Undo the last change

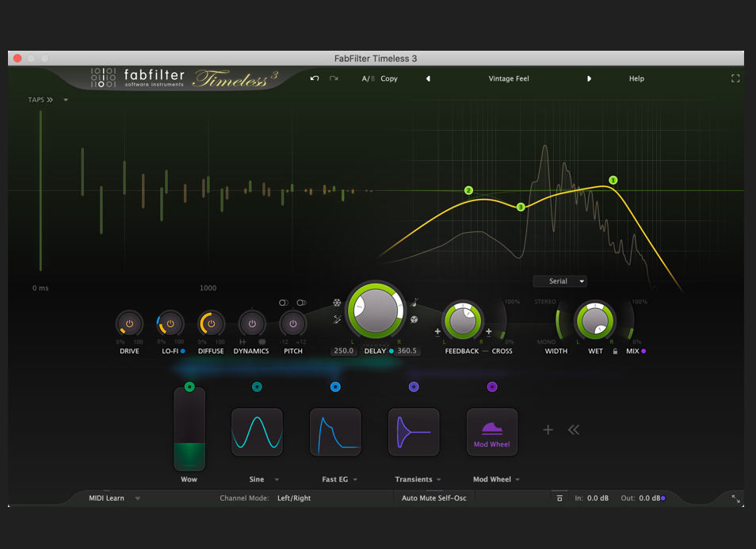coord(315,78)
